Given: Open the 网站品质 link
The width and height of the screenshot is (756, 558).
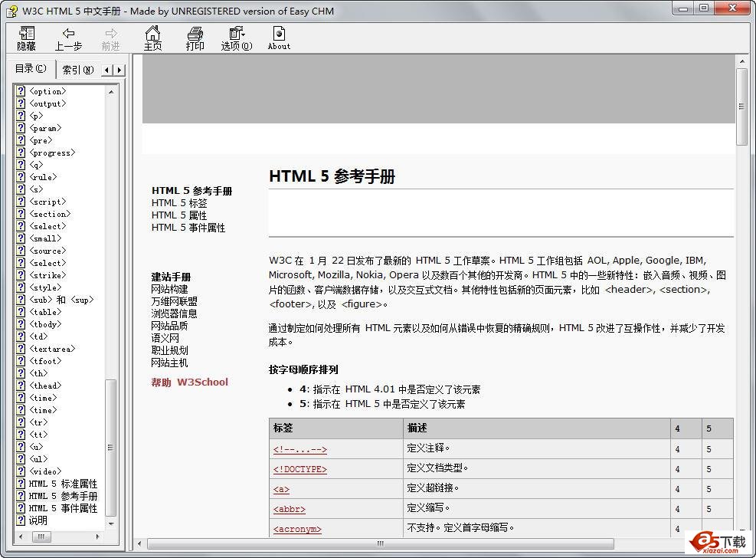Looking at the screenshot, I should coord(169,326).
